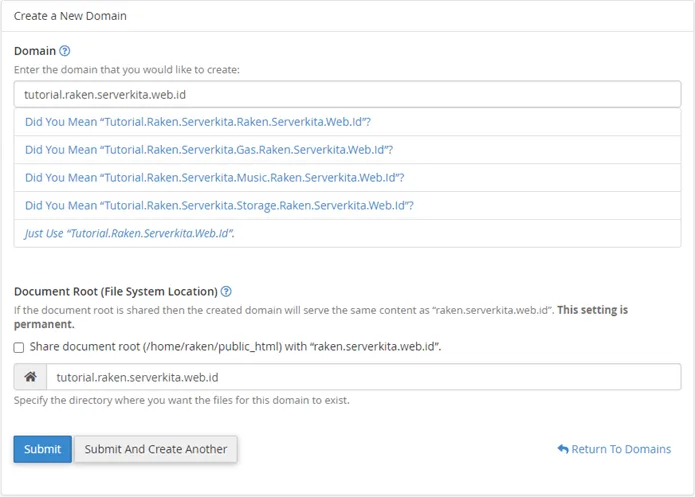Focus the Domain name input field
The width and height of the screenshot is (695, 497).
(x=347, y=95)
